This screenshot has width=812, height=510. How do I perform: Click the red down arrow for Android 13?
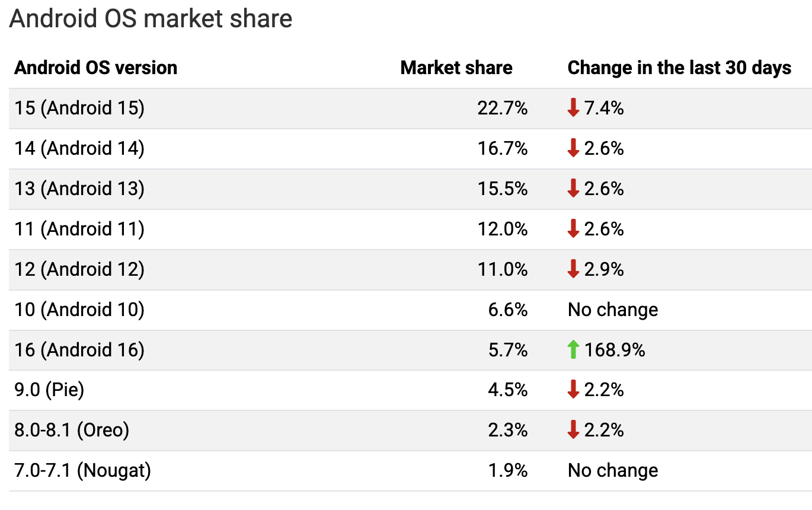point(573,189)
